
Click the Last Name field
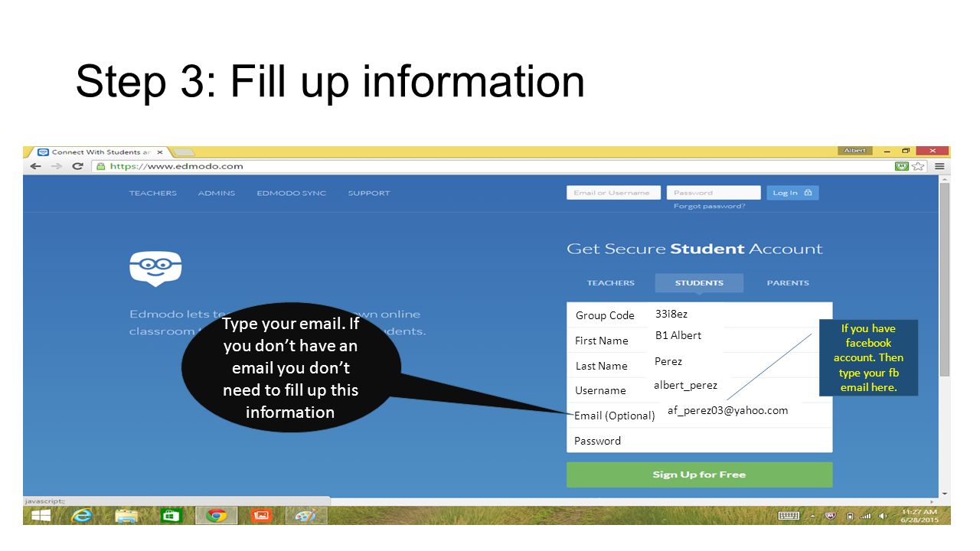(699, 365)
